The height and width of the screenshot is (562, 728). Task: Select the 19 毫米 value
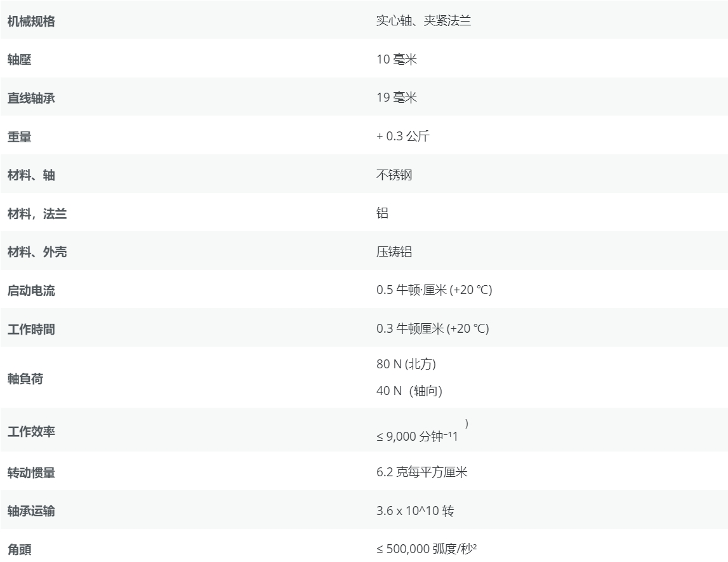coord(396,98)
